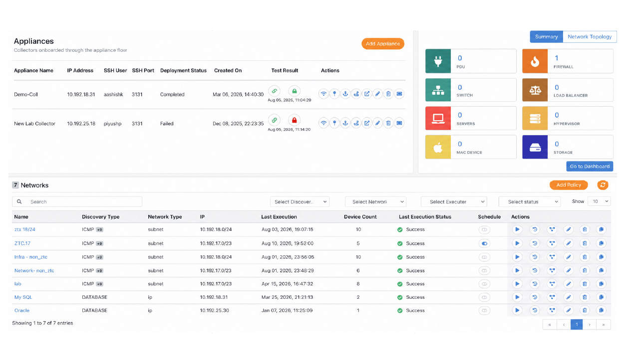The image size is (624, 364).
Task: Open the Firewall summary card
Action: coord(568,61)
